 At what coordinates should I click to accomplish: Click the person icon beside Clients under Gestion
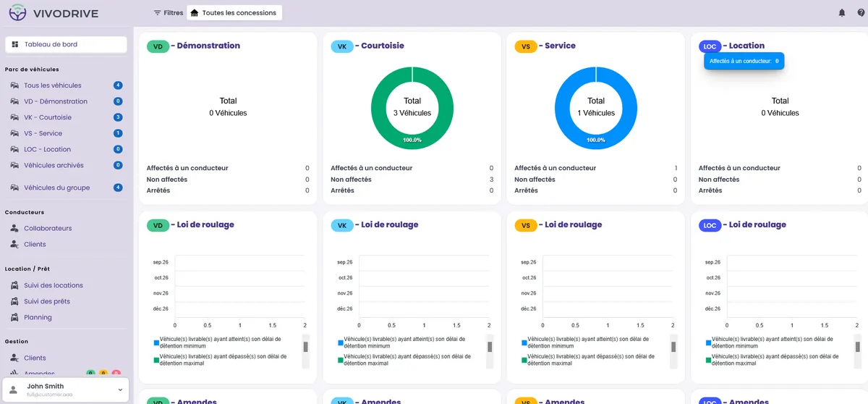pyautogui.click(x=15, y=358)
